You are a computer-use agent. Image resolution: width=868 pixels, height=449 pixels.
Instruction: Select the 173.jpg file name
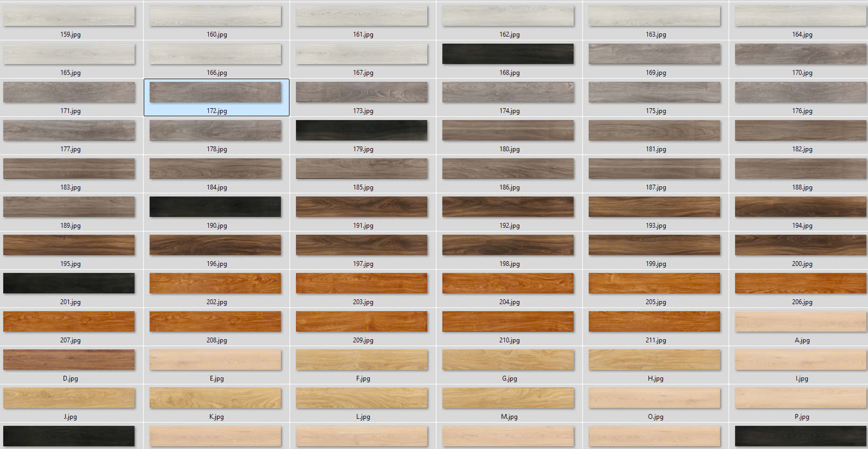tap(363, 111)
